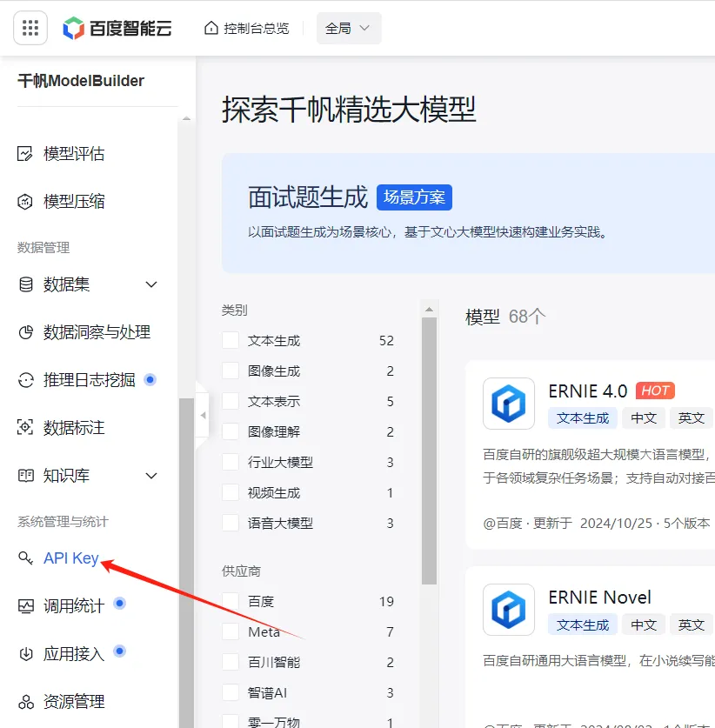The height and width of the screenshot is (728, 715).
Task: Check the 行业大模型 category checkbox
Action: click(x=231, y=462)
